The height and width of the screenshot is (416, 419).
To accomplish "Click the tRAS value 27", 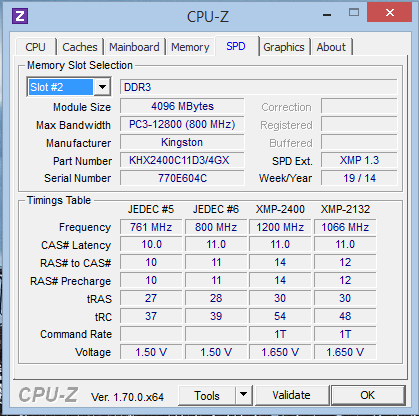I will tap(151, 298).
